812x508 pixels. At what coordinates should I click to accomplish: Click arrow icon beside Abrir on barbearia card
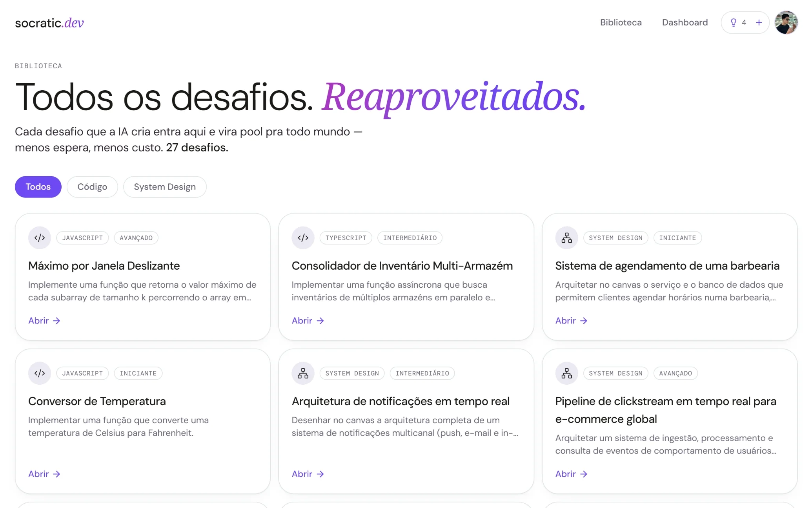pos(584,321)
